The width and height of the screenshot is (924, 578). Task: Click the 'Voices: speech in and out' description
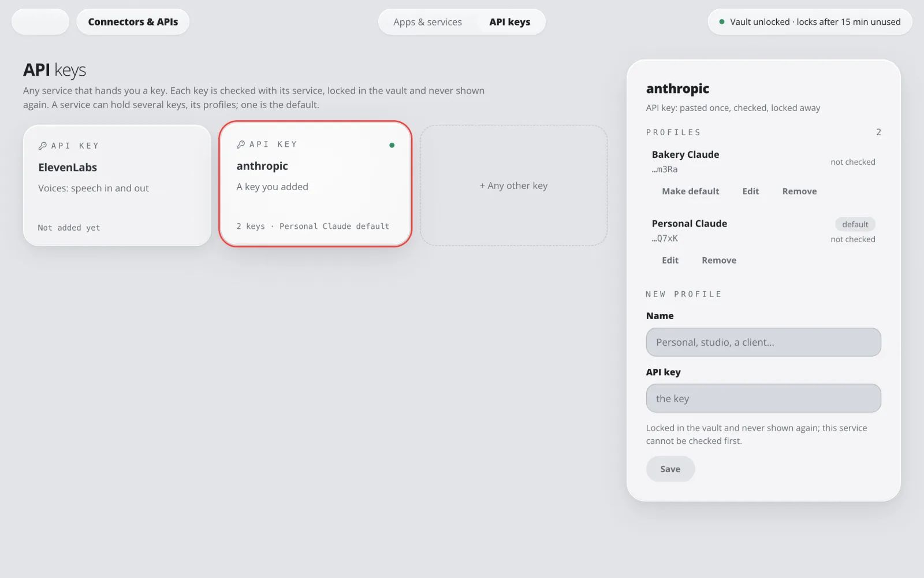pos(94,188)
